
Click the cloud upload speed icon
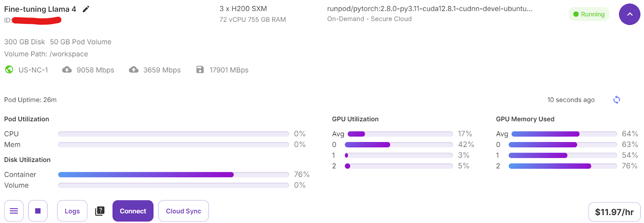click(x=134, y=70)
